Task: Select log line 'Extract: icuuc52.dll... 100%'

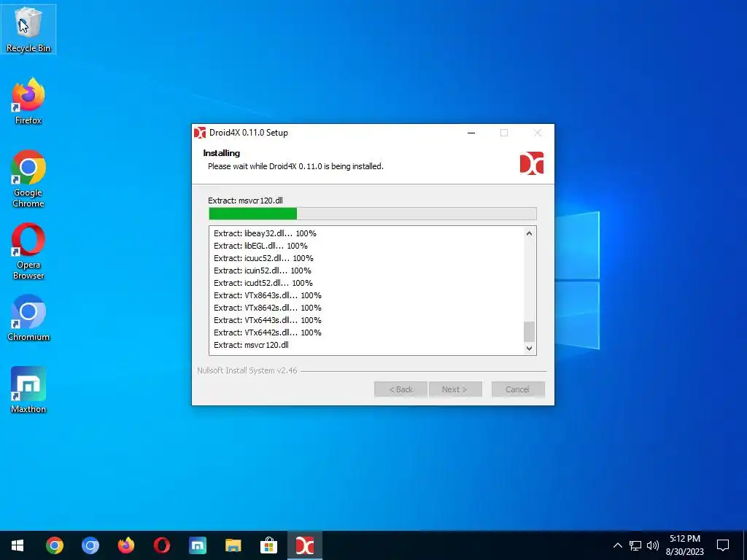Action: pyautogui.click(x=263, y=258)
